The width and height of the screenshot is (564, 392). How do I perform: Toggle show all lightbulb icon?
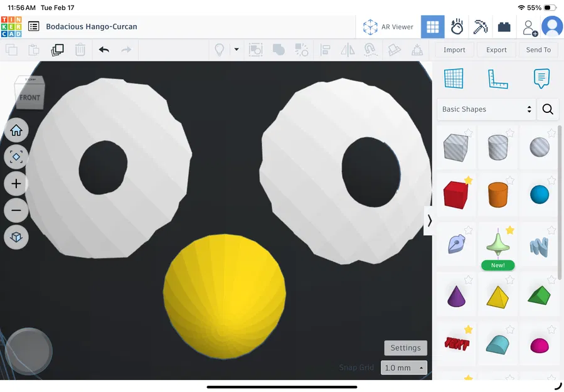(220, 50)
